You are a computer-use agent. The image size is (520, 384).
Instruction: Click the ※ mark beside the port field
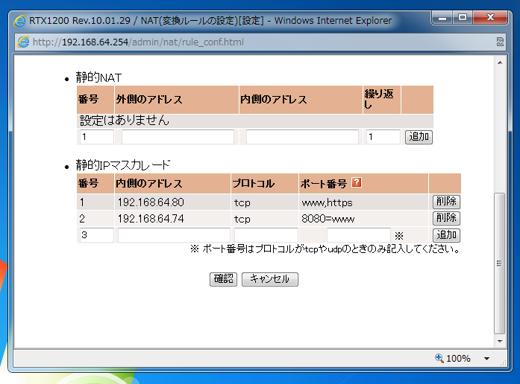(x=399, y=236)
